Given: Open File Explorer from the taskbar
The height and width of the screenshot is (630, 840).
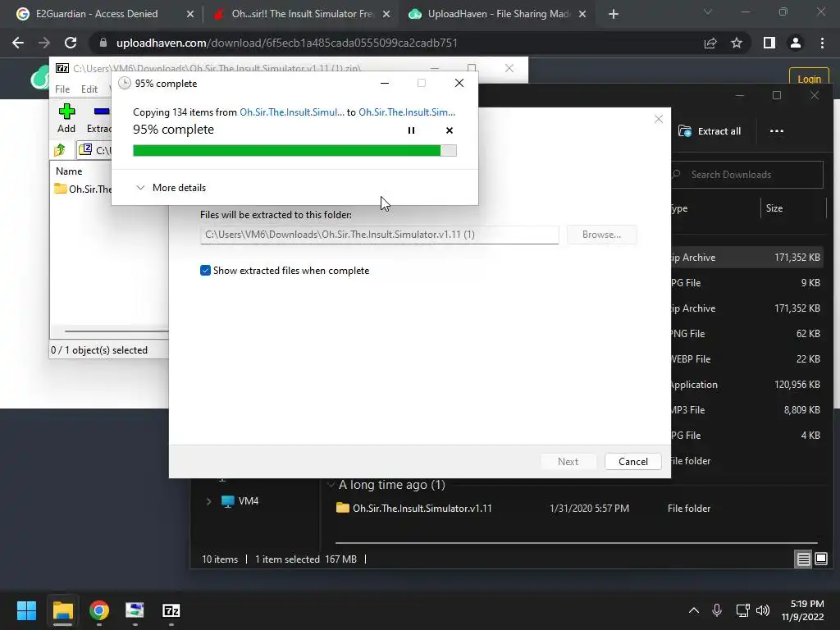Looking at the screenshot, I should click(62, 610).
